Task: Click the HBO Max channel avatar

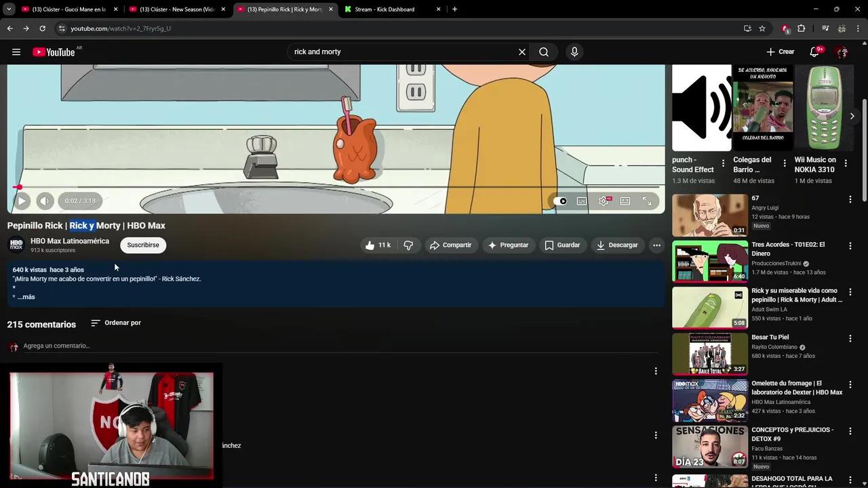Action: pyautogui.click(x=16, y=245)
